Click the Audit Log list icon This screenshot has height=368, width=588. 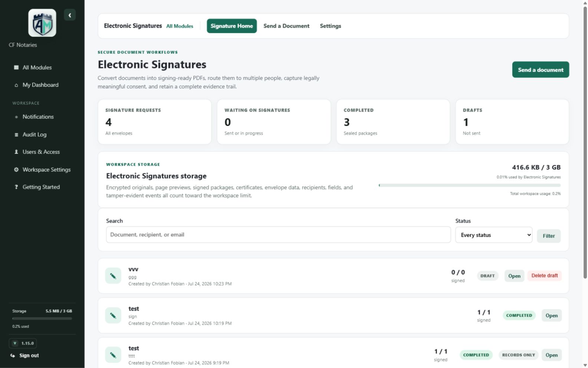point(16,135)
